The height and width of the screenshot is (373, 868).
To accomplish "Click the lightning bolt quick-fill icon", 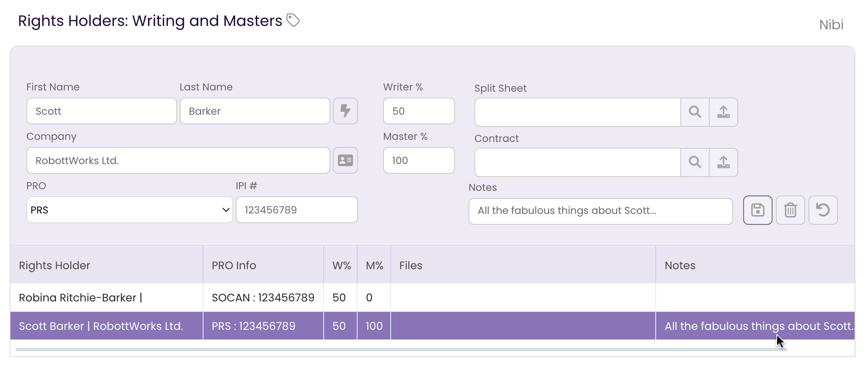I will (345, 111).
